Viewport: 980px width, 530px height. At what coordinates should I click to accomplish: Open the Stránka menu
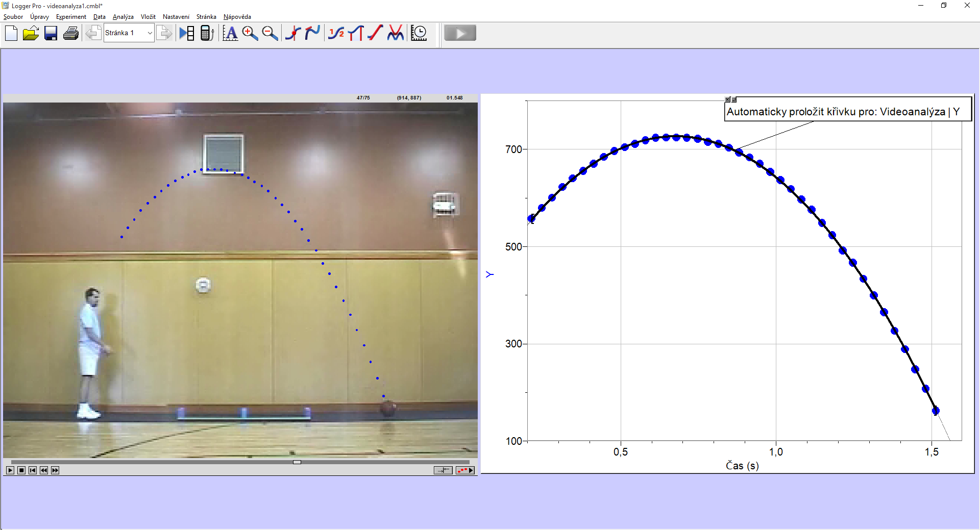[206, 17]
